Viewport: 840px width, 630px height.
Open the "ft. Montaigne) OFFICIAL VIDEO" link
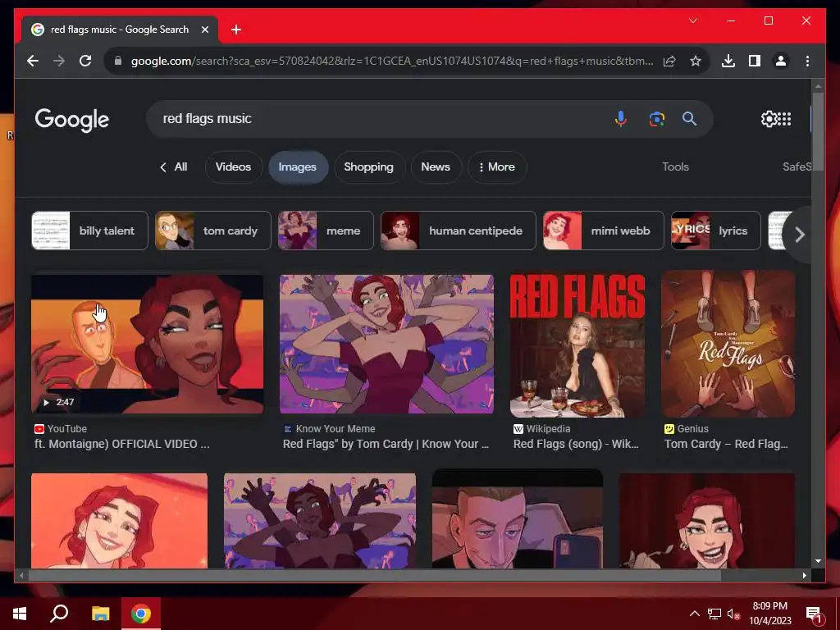point(122,444)
